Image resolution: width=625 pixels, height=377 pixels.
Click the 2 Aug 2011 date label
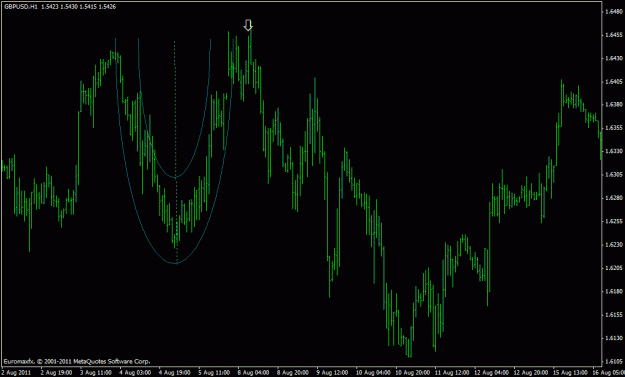[16, 373]
